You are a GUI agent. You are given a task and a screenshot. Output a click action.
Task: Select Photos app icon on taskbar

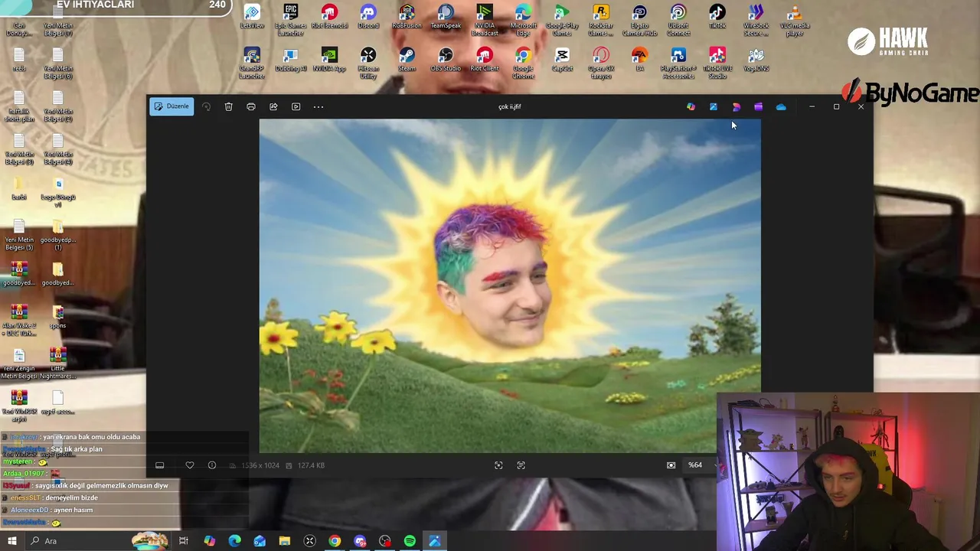(x=435, y=541)
